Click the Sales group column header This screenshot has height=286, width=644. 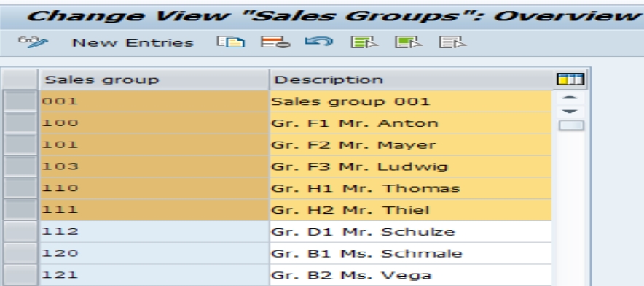tap(154, 80)
